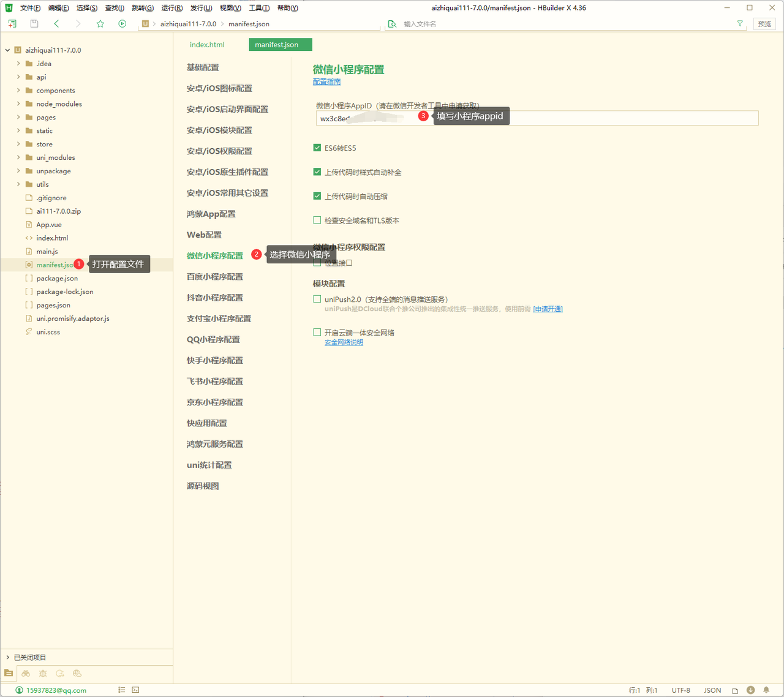This screenshot has width=784, height=697.
Task: Open the 文件(F) menu
Action: (30, 8)
